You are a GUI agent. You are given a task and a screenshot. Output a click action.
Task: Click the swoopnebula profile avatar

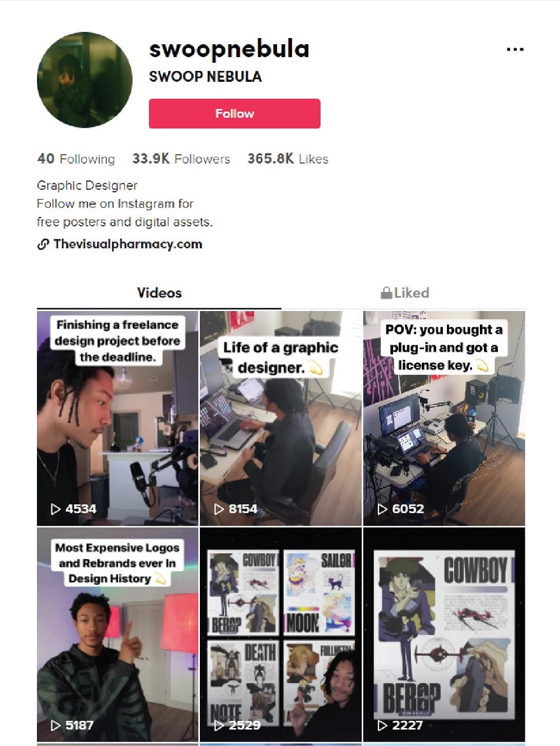point(85,80)
